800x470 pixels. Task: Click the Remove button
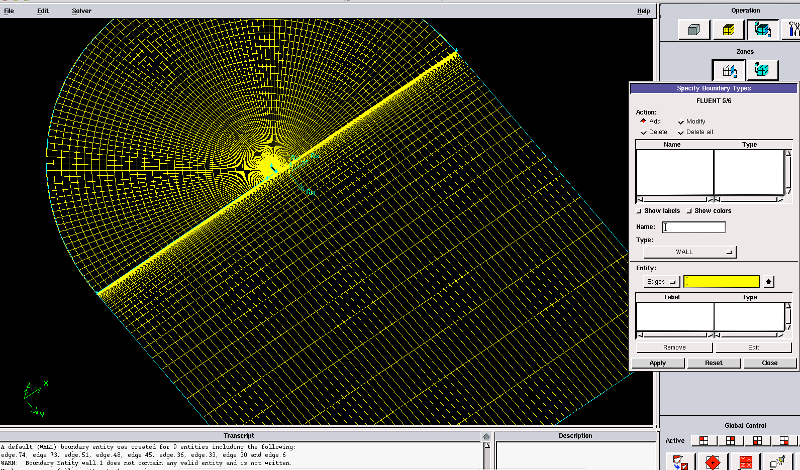674,348
